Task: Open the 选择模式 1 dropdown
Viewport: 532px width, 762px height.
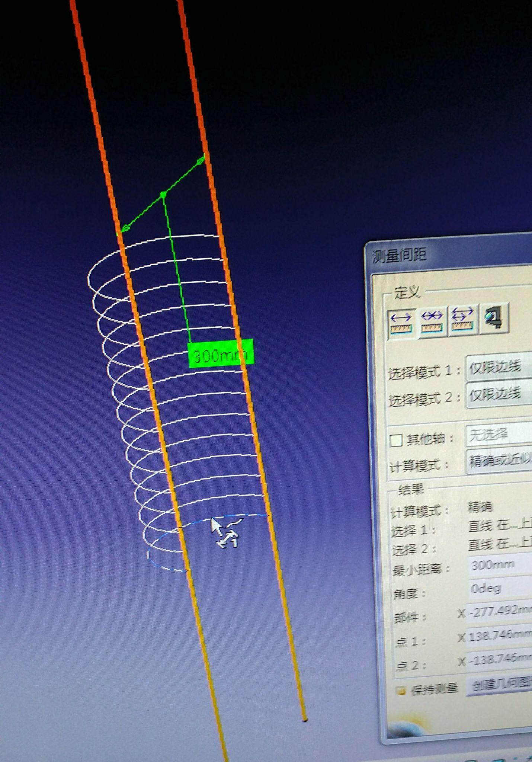Action: coord(499,368)
